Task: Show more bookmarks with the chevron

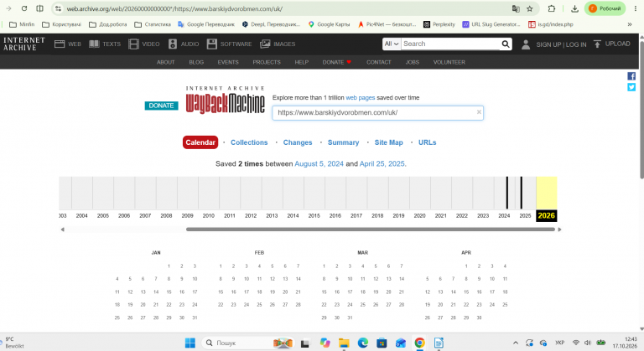Action: click(630, 24)
